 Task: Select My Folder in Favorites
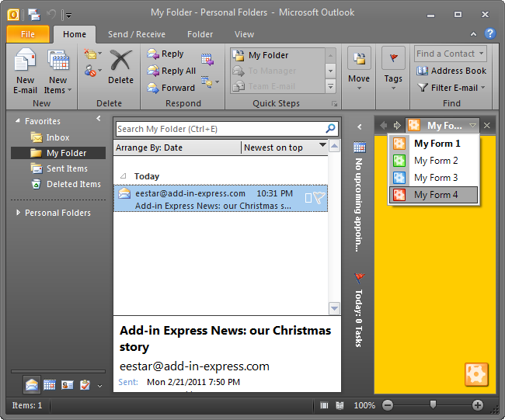(58, 153)
